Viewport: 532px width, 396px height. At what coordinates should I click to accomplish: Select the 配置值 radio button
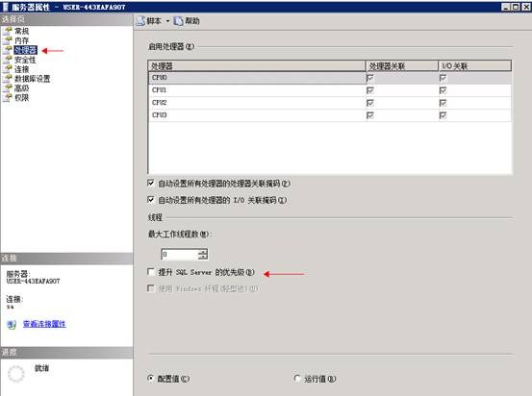click(x=151, y=378)
